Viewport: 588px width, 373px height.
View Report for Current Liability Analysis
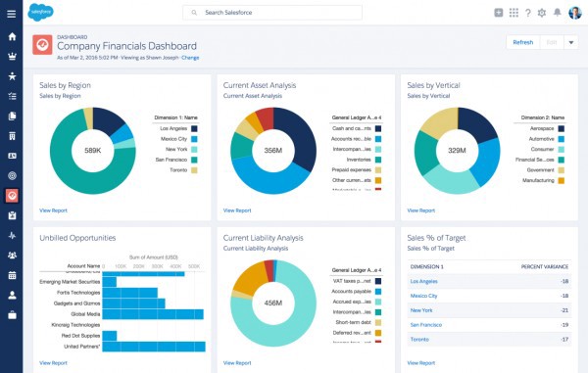[x=237, y=363]
